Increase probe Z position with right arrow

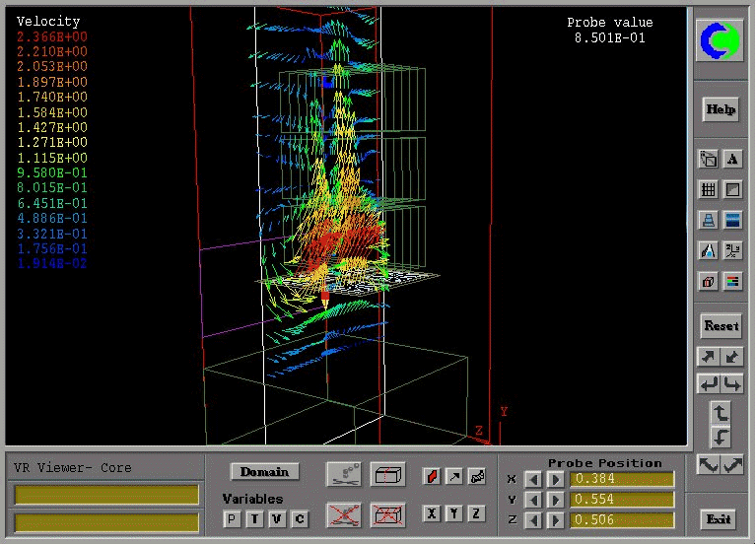point(556,520)
